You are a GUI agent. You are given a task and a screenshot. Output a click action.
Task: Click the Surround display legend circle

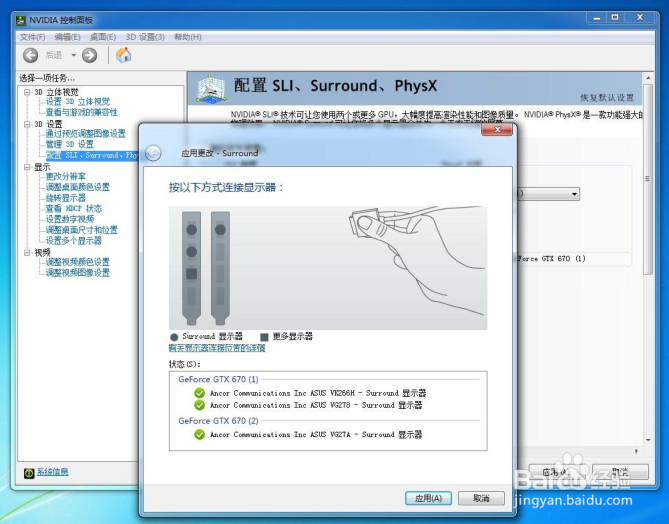pos(174,337)
